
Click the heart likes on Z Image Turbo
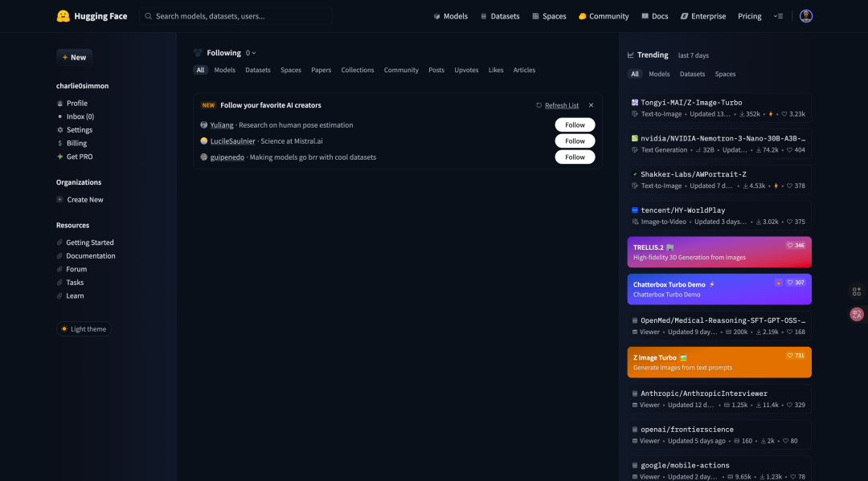tap(796, 356)
